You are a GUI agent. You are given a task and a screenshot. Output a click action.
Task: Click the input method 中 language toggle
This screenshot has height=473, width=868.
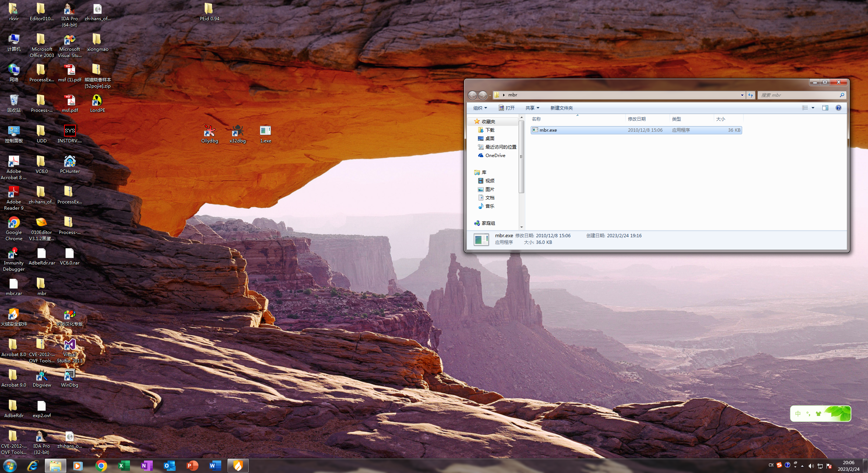(798, 414)
